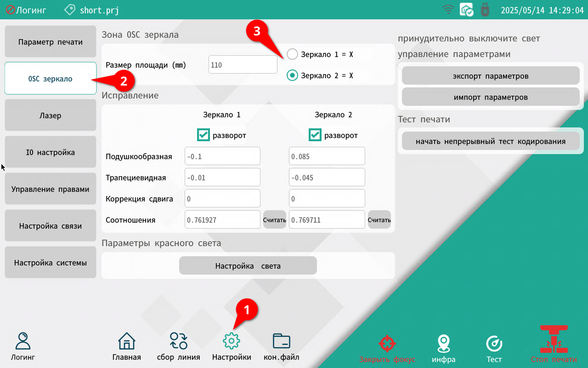588x368 pixels.
Task: Open сбор линия icon in bottom bar
Action: pyautogui.click(x=178, y=341)
